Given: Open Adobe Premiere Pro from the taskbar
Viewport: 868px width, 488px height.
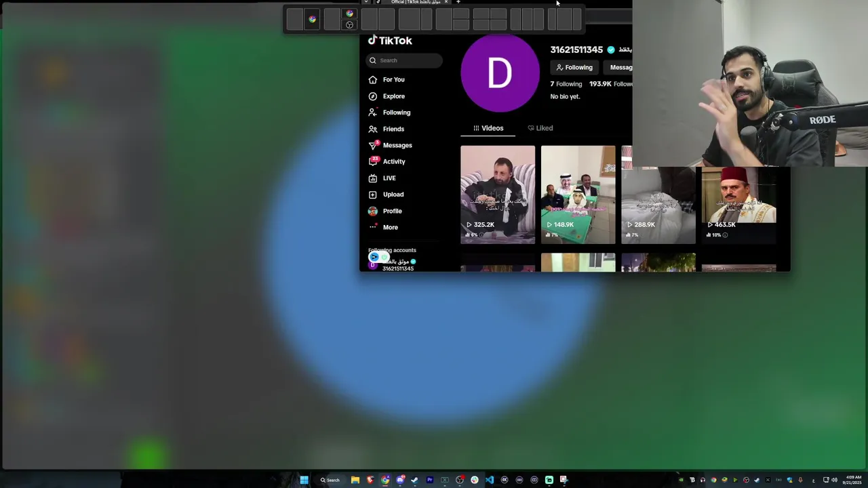Looking at the screenshot, I should (x=430, y=480).
